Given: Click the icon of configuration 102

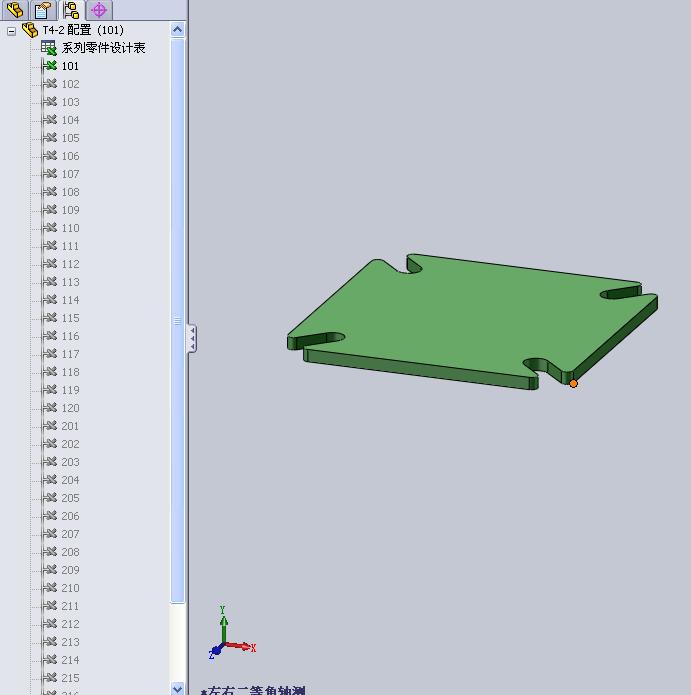Looking at the screenshot, I should pyautogui.click(x=50, y=84).
